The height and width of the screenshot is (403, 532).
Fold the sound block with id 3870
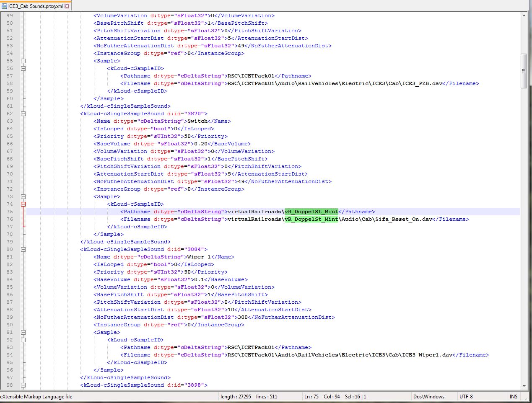click(x=23, y=114)
